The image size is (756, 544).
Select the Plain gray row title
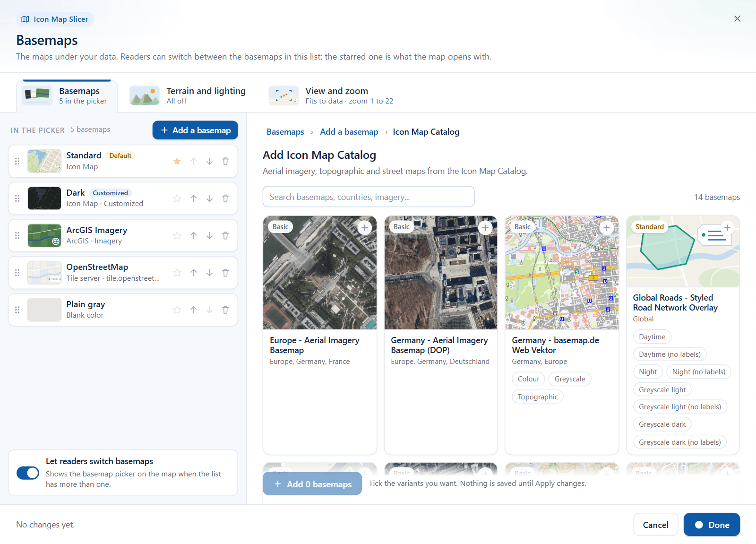(86, 304)
